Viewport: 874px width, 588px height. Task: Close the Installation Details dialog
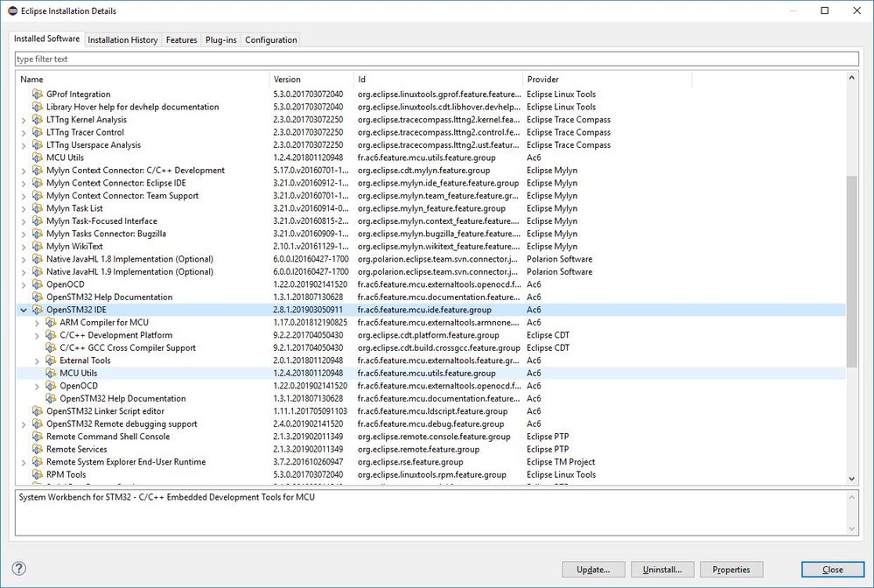coord(833,569)
